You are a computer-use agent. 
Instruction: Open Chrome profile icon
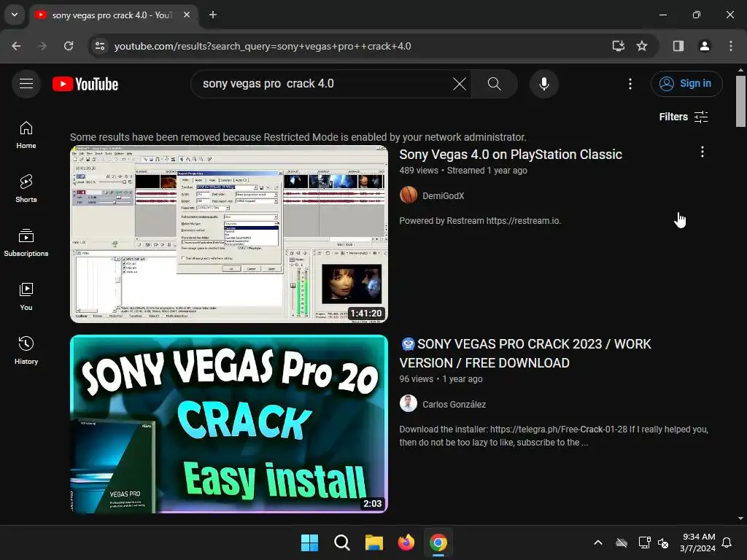(x=705, y=46)
